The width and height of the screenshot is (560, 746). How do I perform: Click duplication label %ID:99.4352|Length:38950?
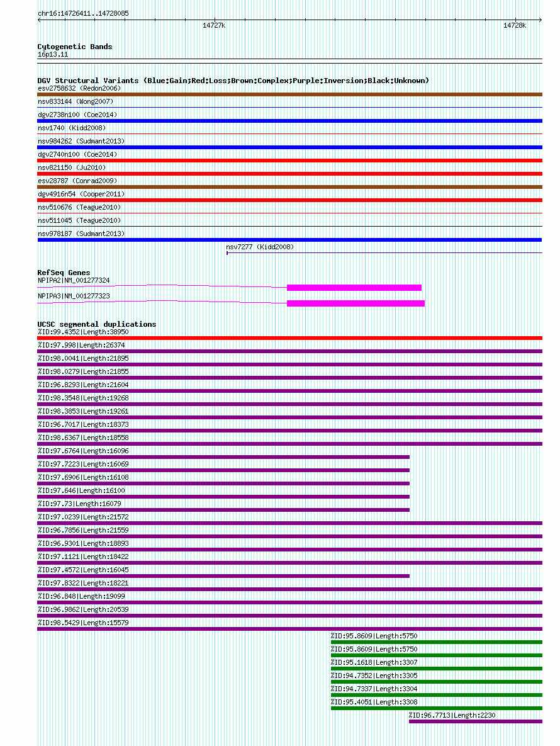click(x=83, y=332)
